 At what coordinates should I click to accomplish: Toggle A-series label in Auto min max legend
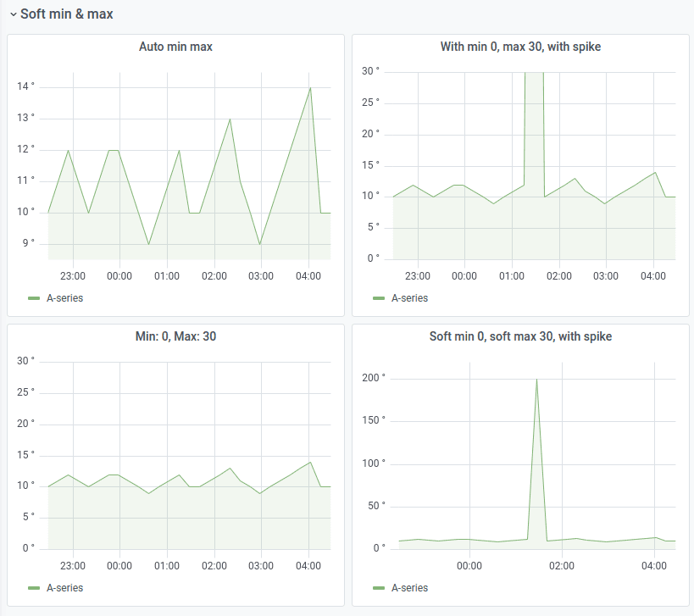[x=64, y=298]
